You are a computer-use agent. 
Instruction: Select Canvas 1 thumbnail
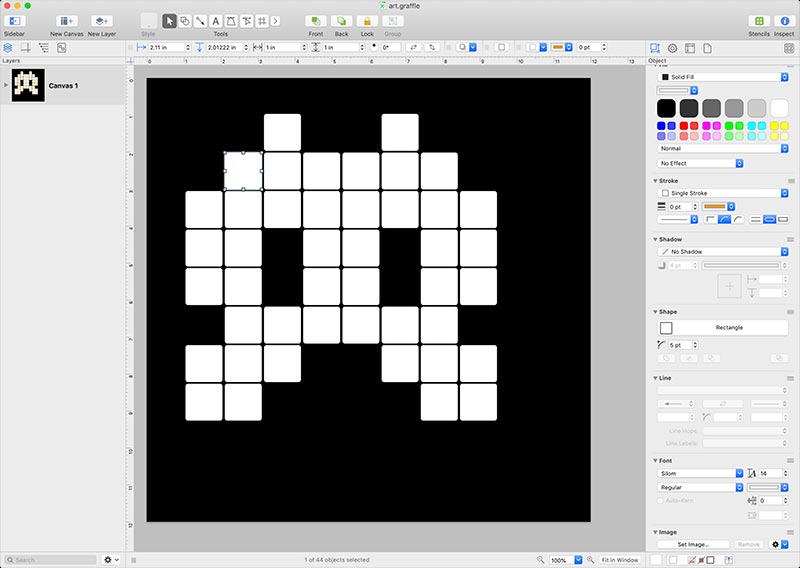[28, 85]
